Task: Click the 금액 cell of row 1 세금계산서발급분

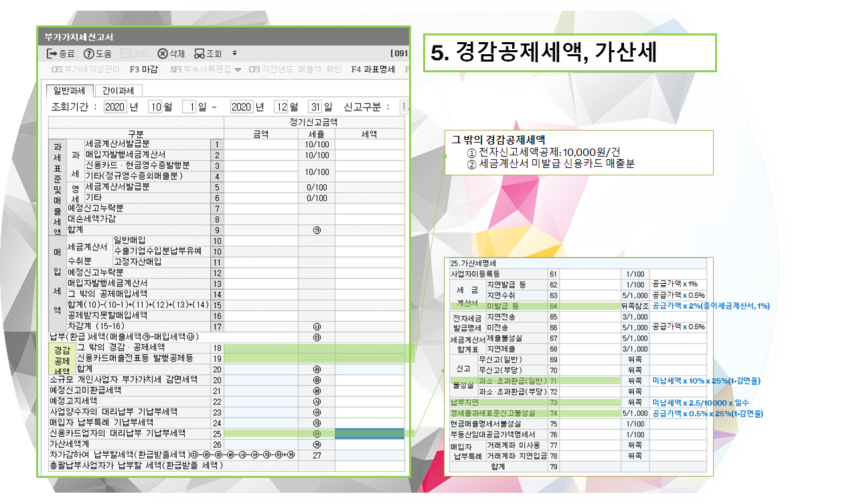Action: click(261, 144)
